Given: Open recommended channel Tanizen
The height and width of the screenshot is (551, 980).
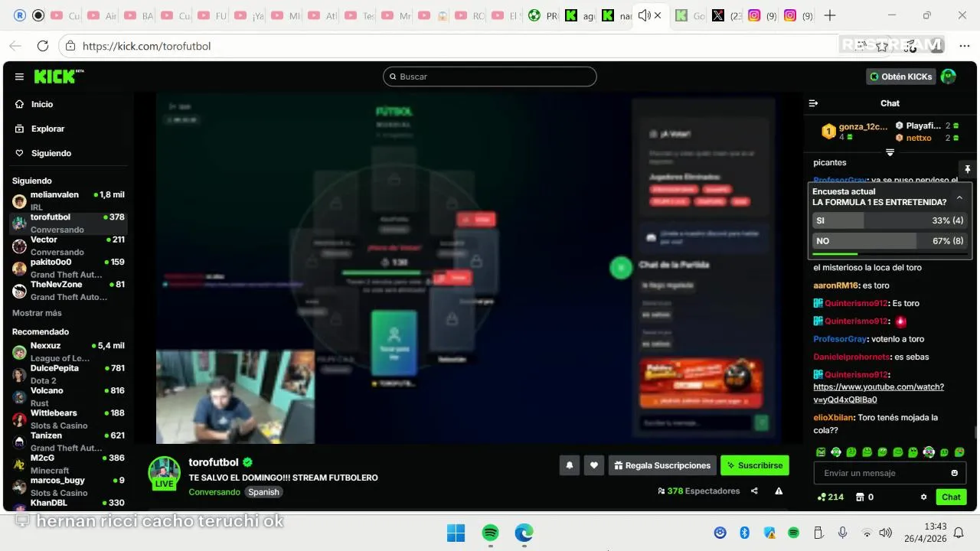Looking at the screenshot, I should tap(68, 442).
